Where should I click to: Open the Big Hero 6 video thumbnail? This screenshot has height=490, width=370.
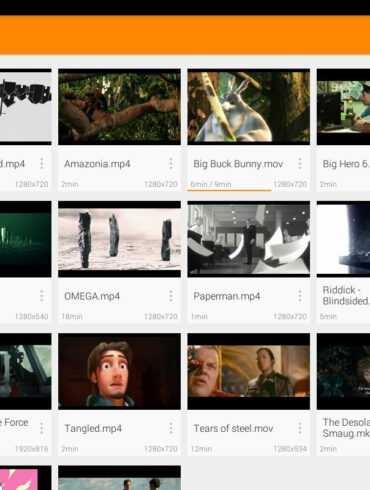click(343, 107)
